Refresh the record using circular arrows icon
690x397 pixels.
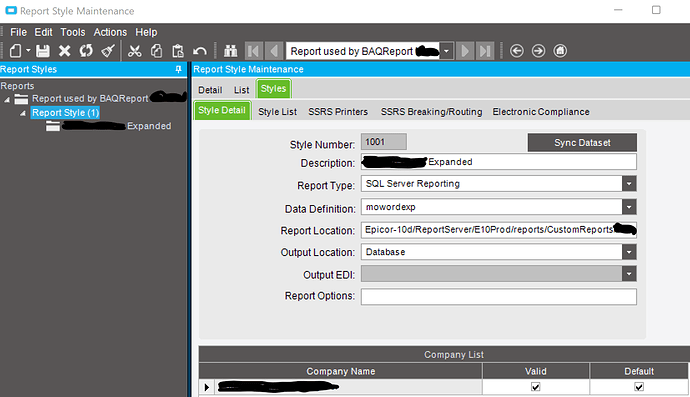point(86,51)
